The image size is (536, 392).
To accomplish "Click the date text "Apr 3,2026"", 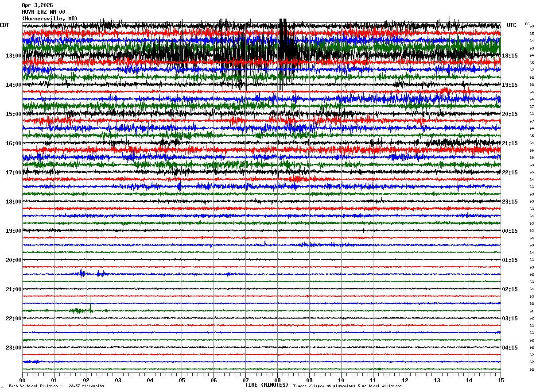I will 37,5.
